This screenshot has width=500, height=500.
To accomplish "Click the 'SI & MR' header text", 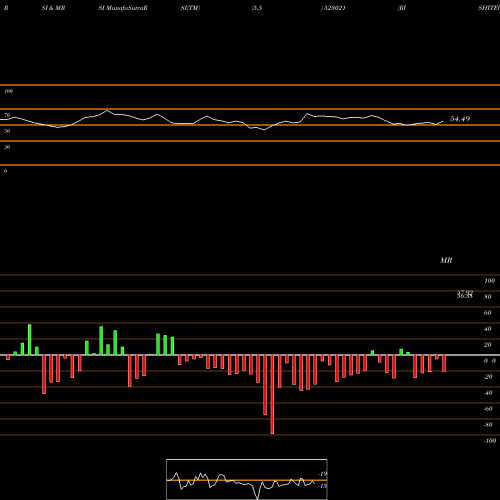I will click(53, 8).
